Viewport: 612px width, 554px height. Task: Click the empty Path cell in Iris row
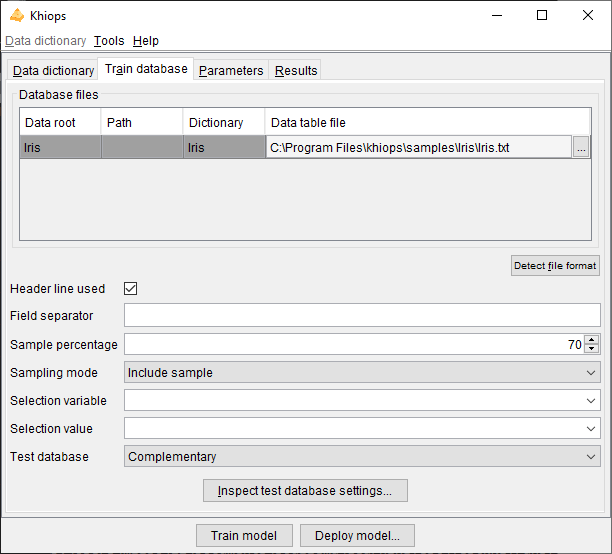point(142,147)
